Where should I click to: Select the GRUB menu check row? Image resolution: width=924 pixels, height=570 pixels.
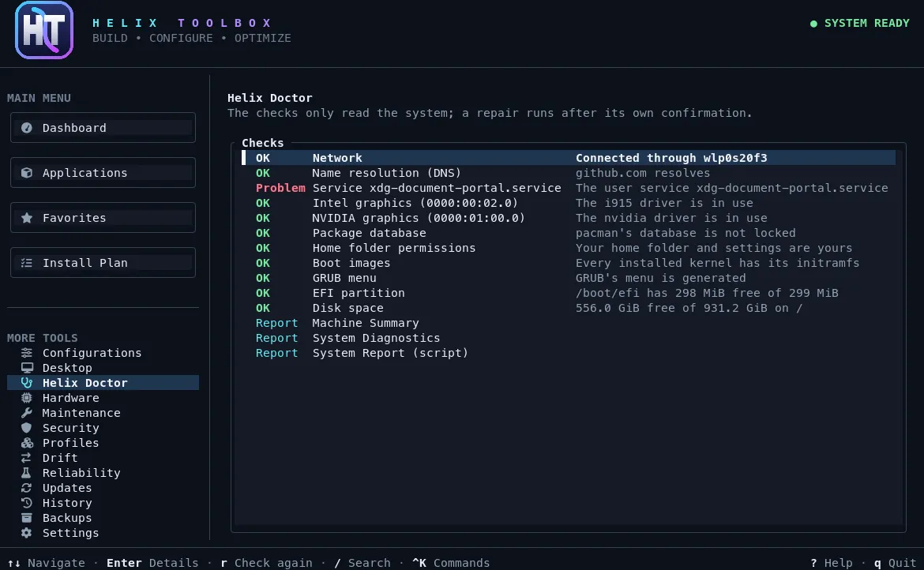[569, 278]
